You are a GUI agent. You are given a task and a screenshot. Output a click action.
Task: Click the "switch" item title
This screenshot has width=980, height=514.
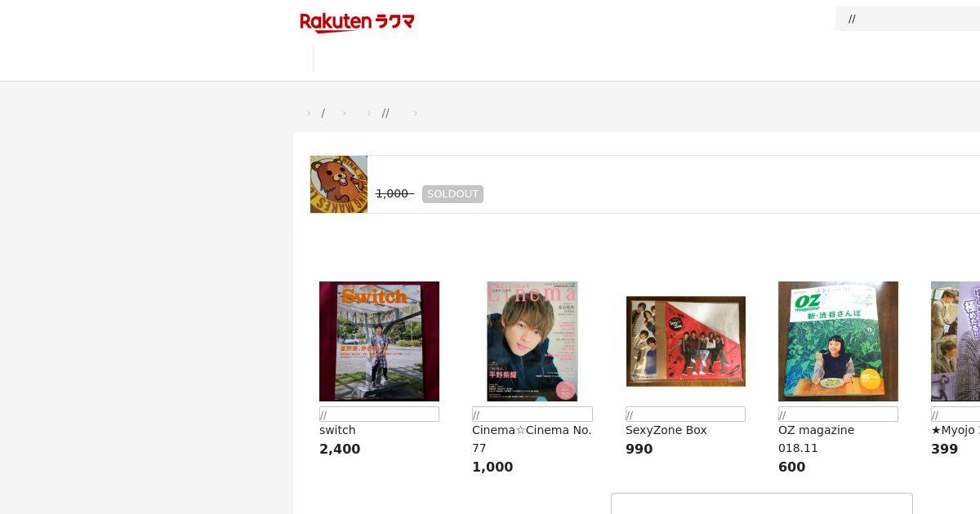point(337,430)
